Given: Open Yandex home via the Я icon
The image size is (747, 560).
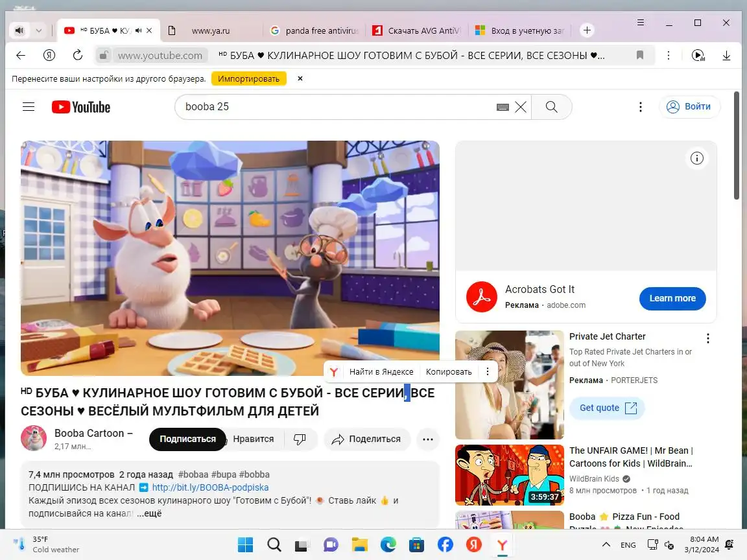Looking at the screenshot, I should 49,55.
